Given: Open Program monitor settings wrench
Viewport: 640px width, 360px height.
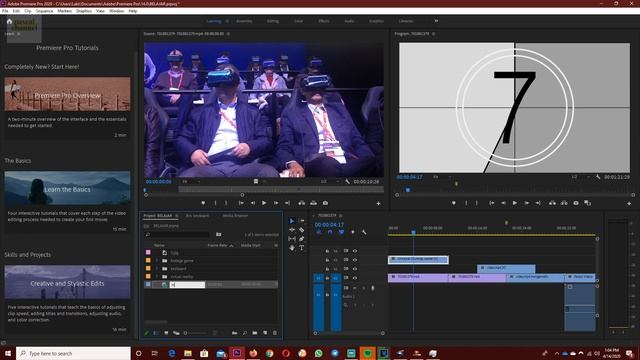Looking at the screenshot, I should pyautogui.click(x=598, y=177).
